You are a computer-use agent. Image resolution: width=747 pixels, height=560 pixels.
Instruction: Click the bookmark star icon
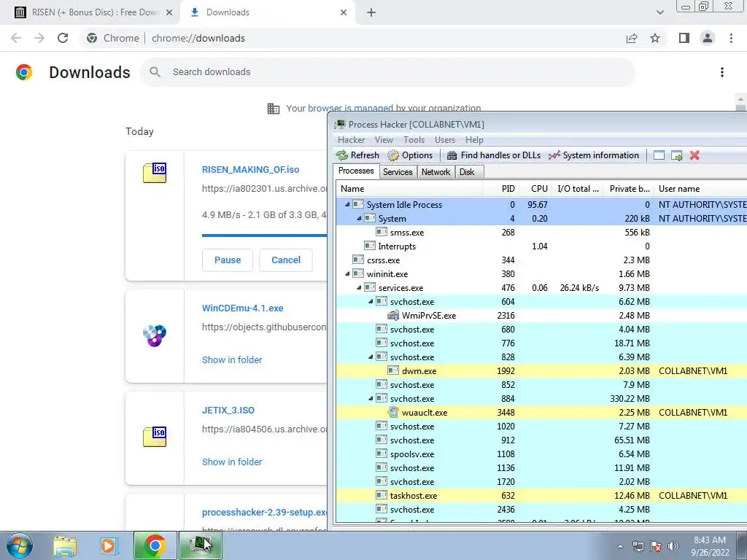pyautogui.click(x=655, y=38)
